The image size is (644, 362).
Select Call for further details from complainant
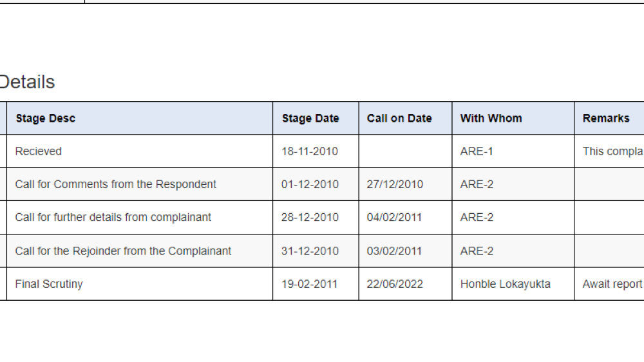coord(113,218)
